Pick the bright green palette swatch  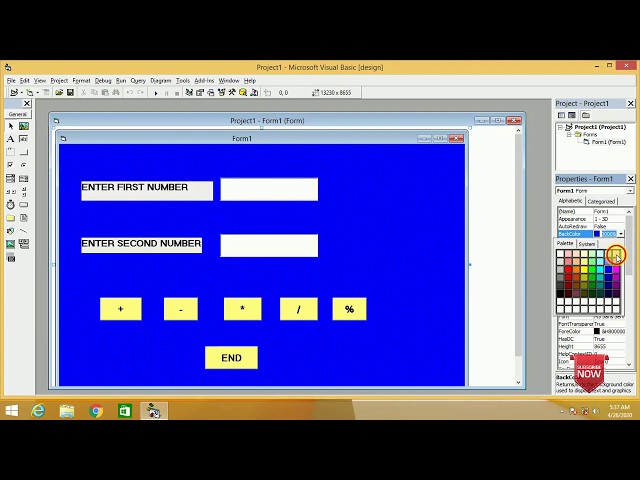point(592,269)
